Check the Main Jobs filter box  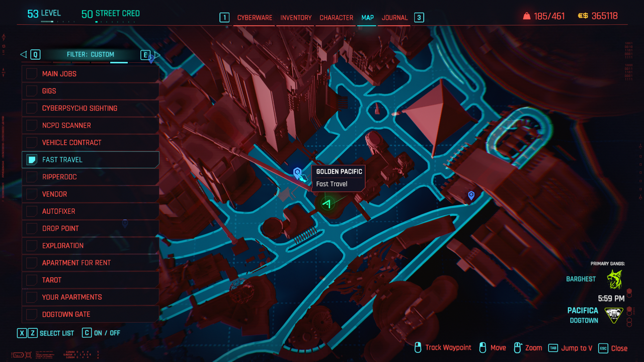[32, 74]
